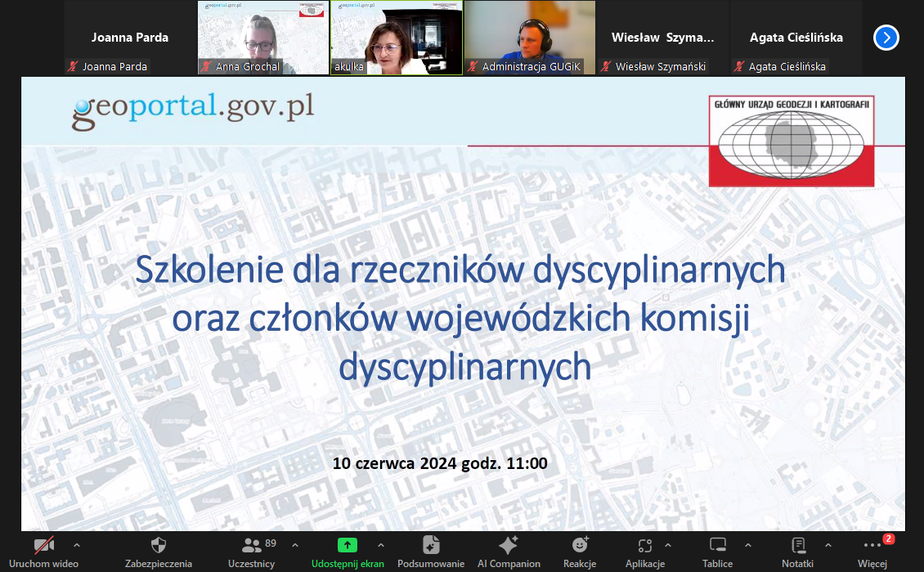Open the Zabezpieczenia security shield icon
The width and height of the screenshot is (924, 572).
159,546
